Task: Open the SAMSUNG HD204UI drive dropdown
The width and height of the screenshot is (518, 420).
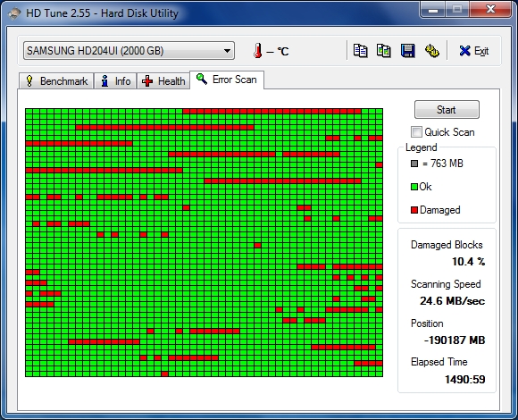Action: click(129, 51)
